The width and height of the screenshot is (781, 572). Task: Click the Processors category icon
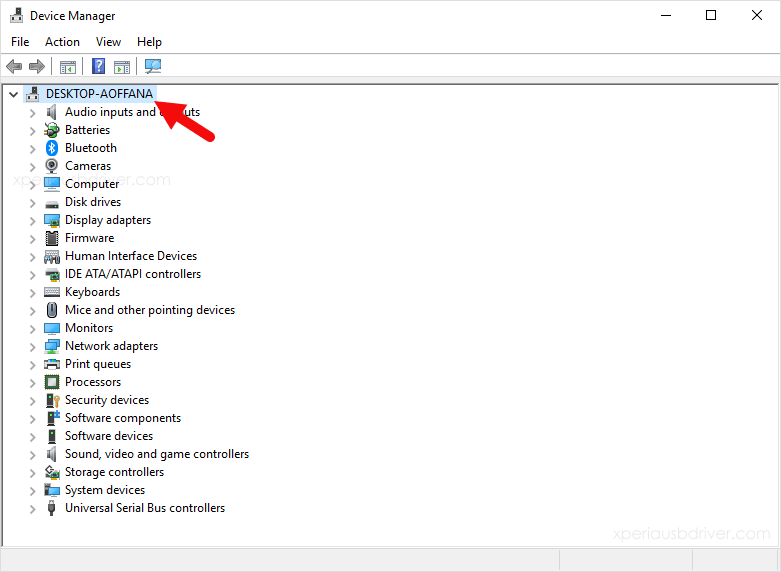[x=52, y=382]
